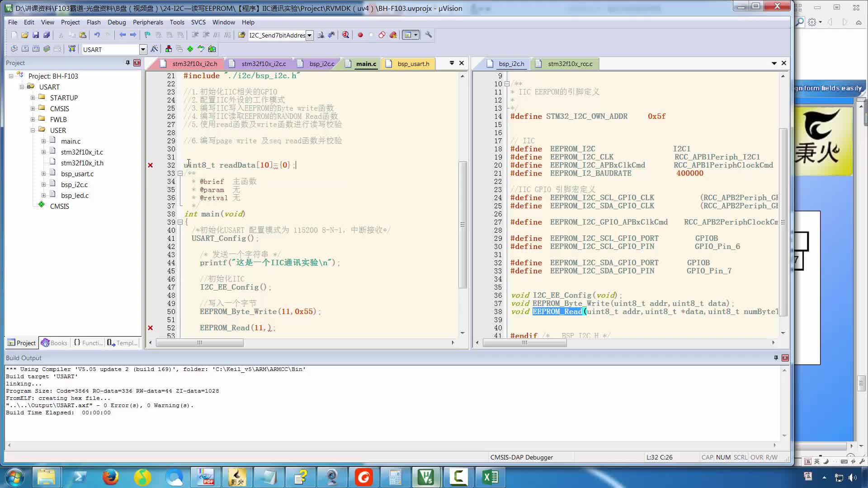Disable all breakpoints
The height and width of the screenshot is (488, 868).
pyautogui.click(x=382, y=35)
